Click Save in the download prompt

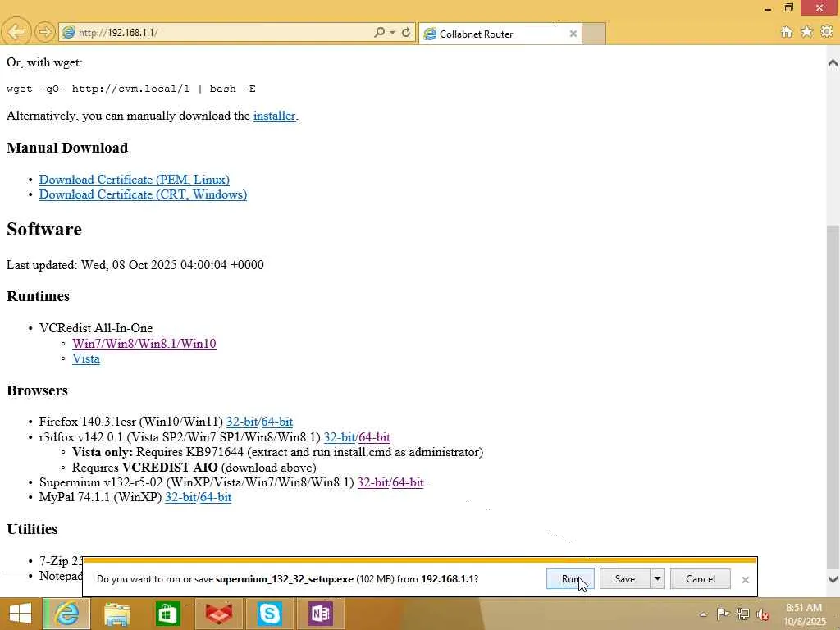[x=624, y=578]
